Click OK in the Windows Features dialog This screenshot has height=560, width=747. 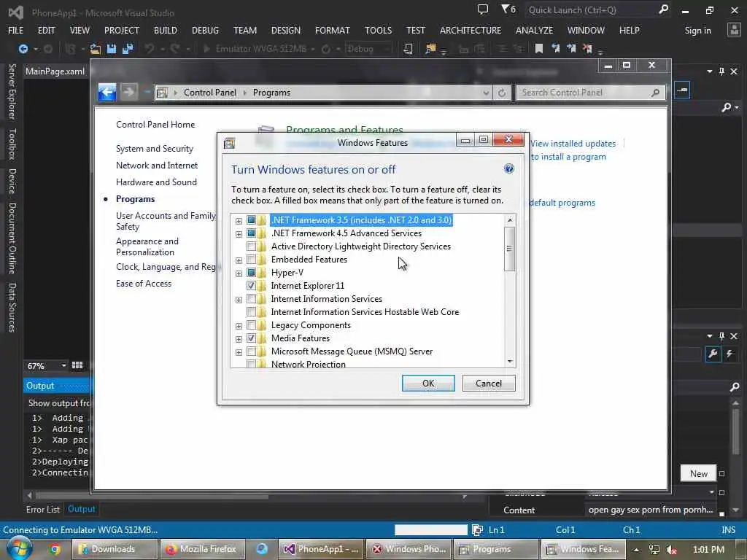click(x=427, y=384)
